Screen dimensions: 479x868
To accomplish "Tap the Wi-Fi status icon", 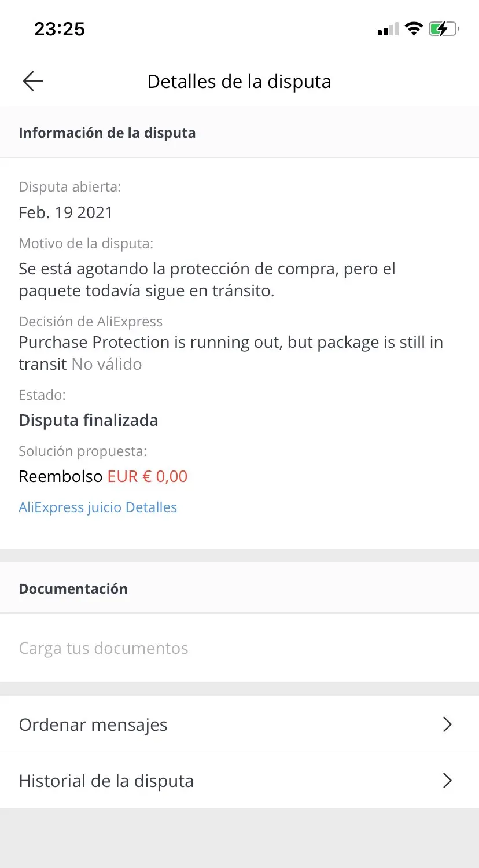I will pos(414,28).
